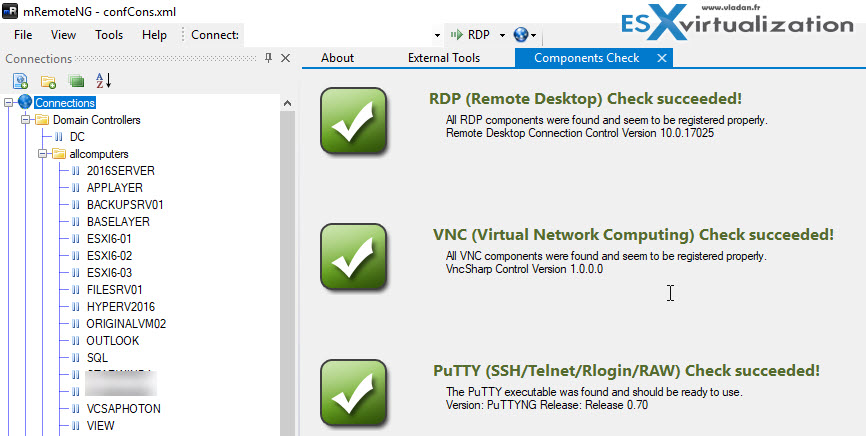Click the globe icon next to RDP
Screen dimensions: 866x436
(520, 35)
